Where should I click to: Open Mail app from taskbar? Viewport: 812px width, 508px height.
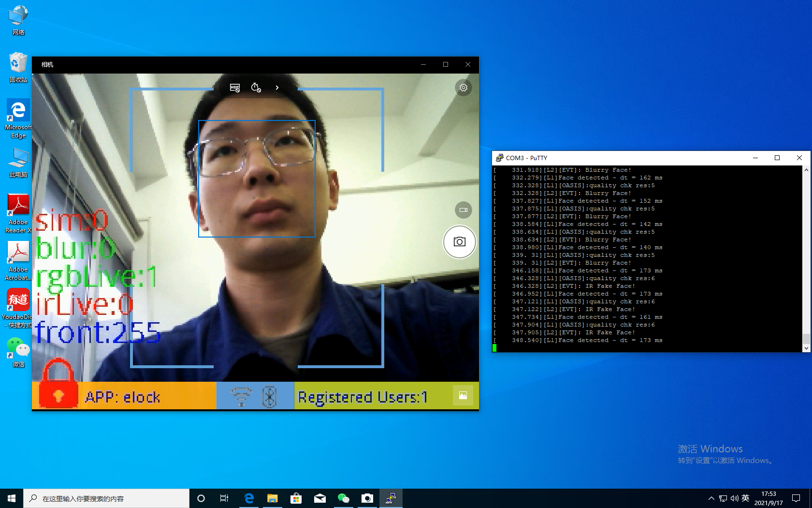pyautogui.click(x=319, y=498)
